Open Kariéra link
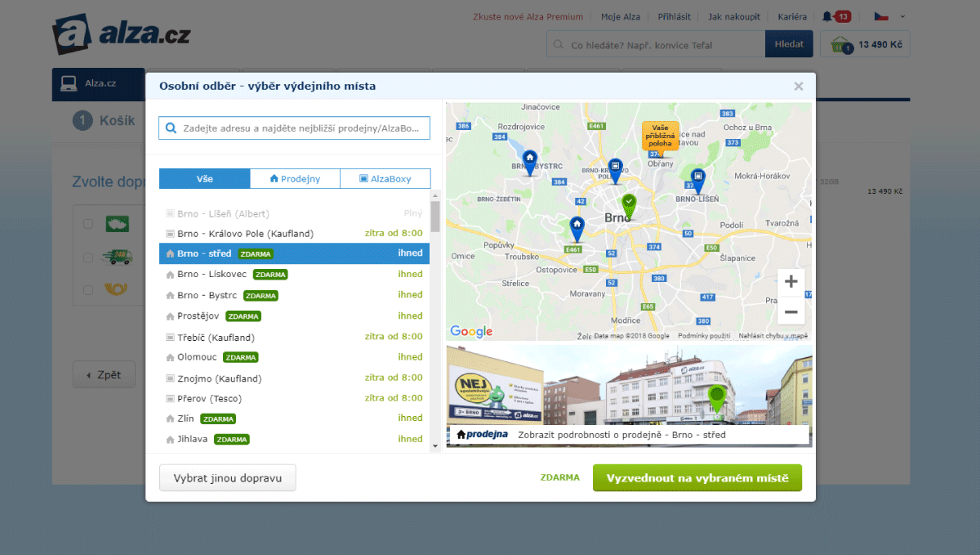This screenshot has height=555, width=980. 792,16
